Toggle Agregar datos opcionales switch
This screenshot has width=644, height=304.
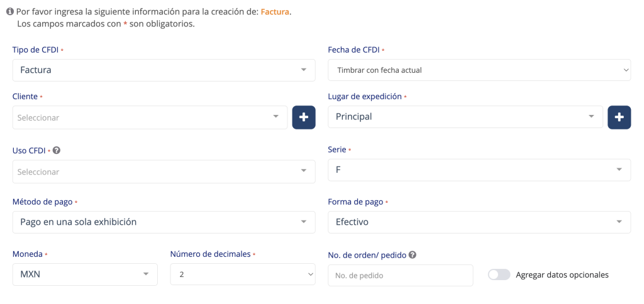499,274
